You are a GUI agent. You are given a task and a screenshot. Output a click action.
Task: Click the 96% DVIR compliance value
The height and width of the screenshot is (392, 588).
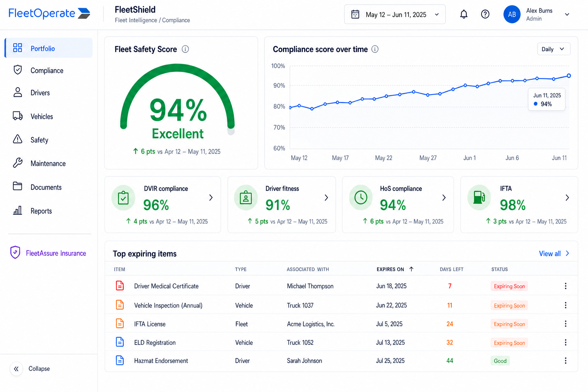(156, 205)
